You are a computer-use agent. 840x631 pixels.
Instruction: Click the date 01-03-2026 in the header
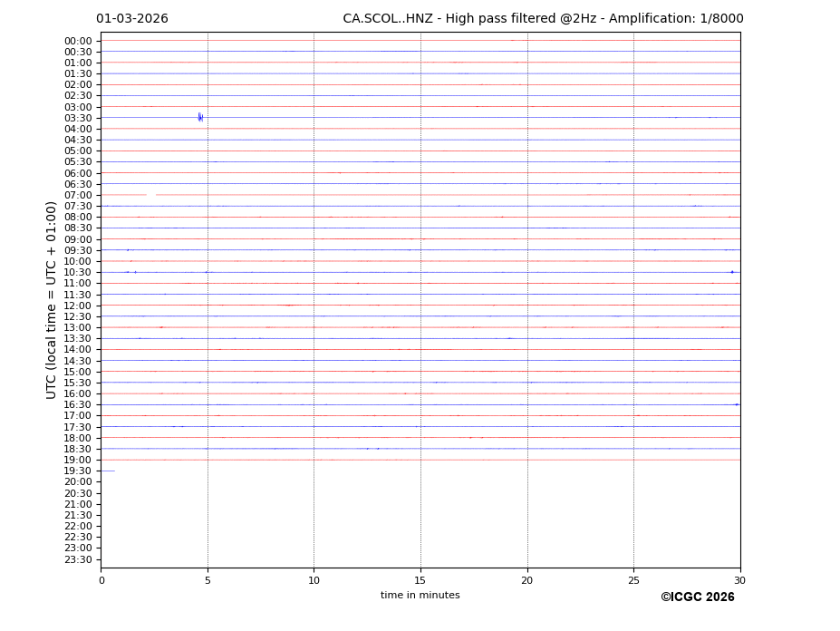coord(132,19)
